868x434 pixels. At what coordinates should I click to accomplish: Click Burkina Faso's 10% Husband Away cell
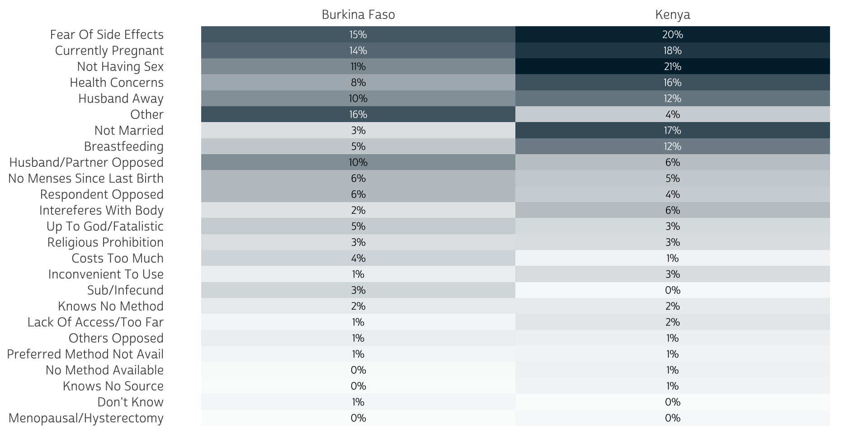coord(358,99)
